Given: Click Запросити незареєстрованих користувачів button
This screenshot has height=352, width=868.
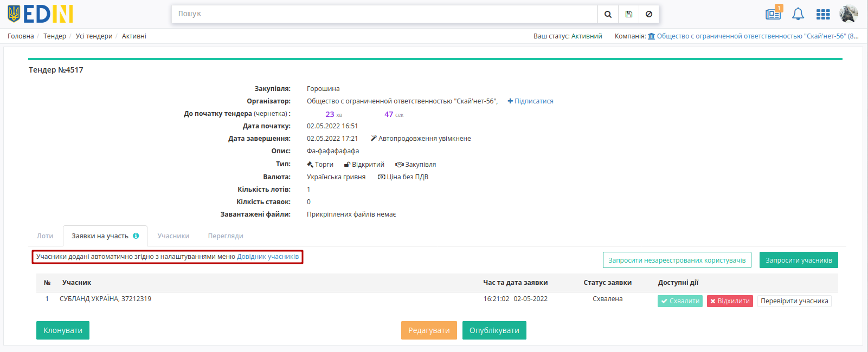Looking at the screenshot, I should [677, 260].
